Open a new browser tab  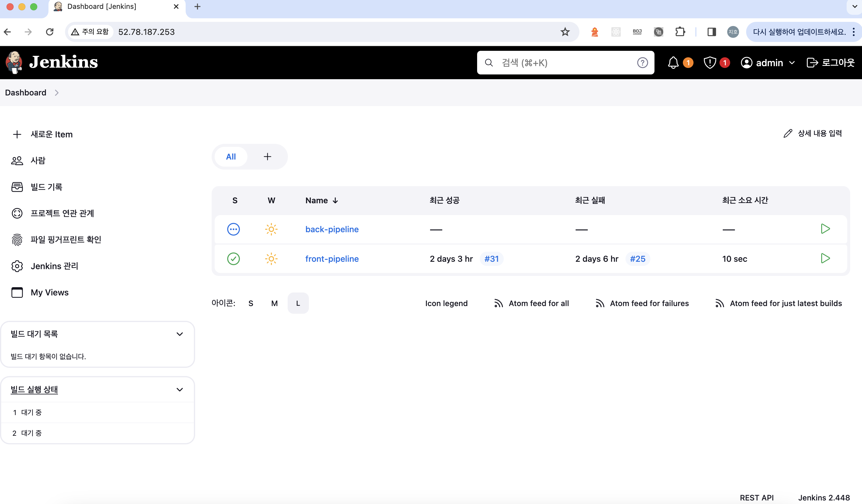(197, 6)
